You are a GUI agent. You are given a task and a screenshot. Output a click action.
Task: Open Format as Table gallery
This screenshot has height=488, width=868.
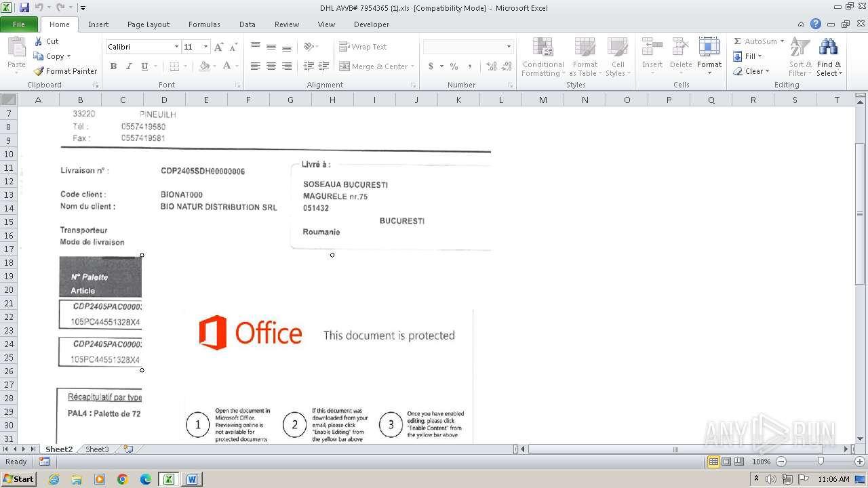coord(585,57)
